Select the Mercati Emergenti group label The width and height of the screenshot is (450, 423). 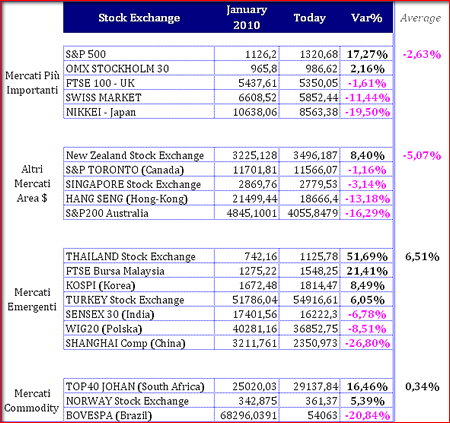point(32,299)
